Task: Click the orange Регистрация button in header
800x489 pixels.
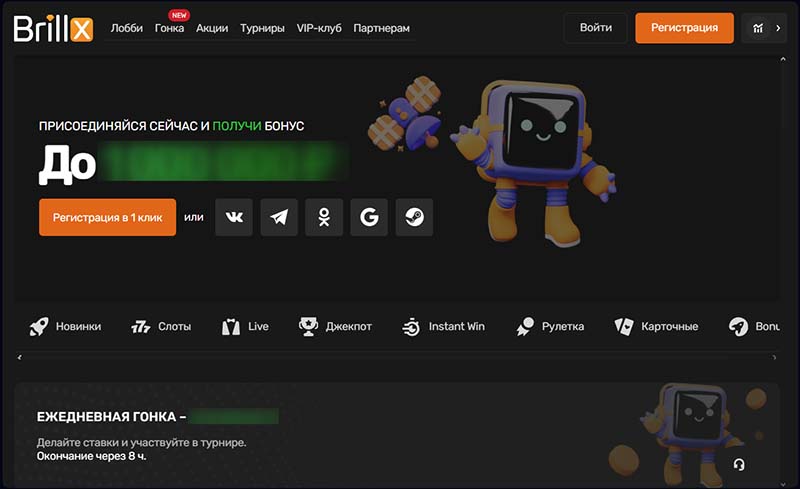Action: pos(684,28)
